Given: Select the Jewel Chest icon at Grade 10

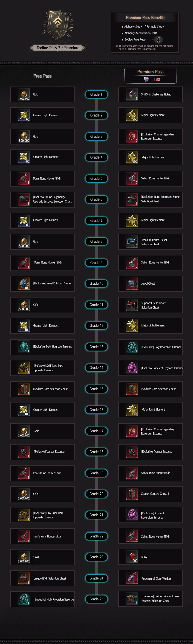Looking at the screenshot, I should pyautogui.click(x=132, y=284).
